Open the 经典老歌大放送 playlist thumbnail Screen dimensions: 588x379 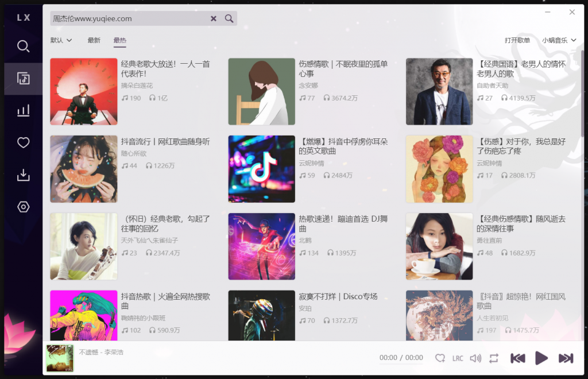click(x=83, y=91)
